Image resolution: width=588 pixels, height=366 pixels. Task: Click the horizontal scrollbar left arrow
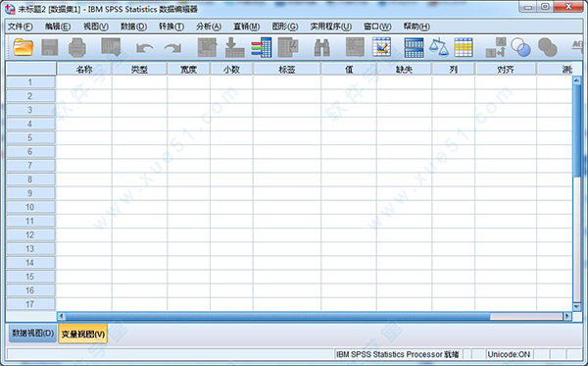(x=61, y=317)
